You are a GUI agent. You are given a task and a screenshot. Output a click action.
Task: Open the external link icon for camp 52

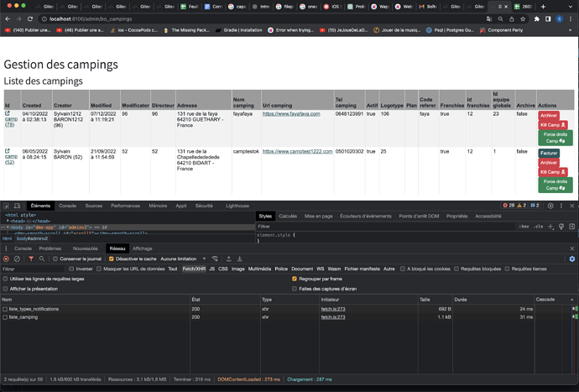7,151
